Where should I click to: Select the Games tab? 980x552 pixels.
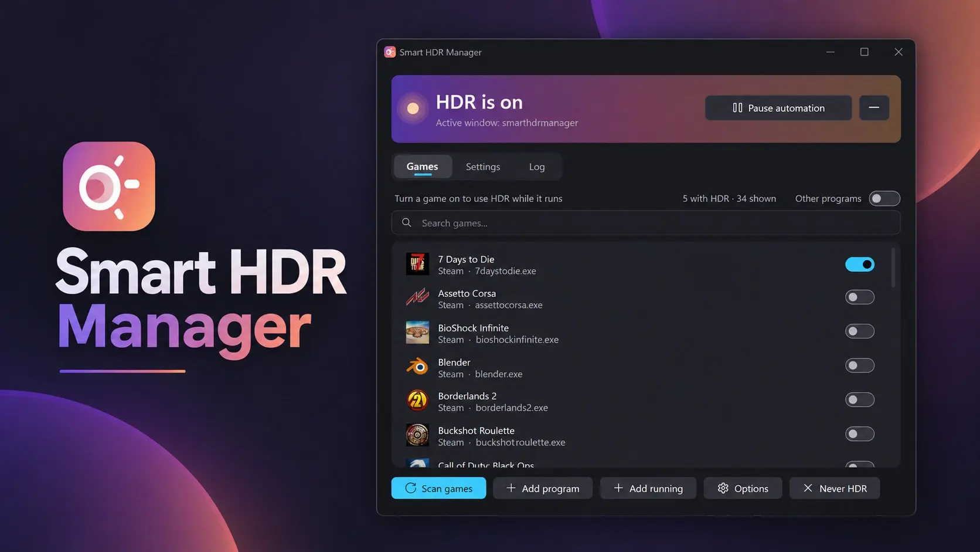click(422, 167)
